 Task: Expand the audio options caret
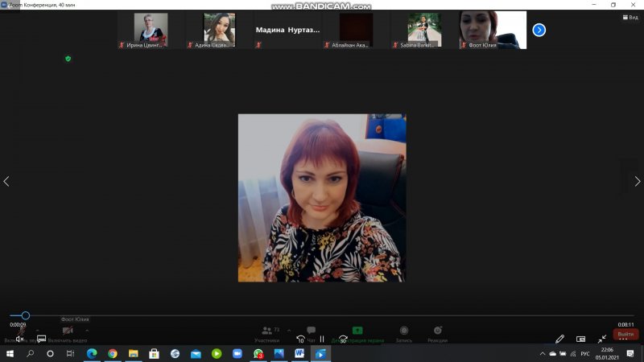pyautogui.click(x=37, y=330)
